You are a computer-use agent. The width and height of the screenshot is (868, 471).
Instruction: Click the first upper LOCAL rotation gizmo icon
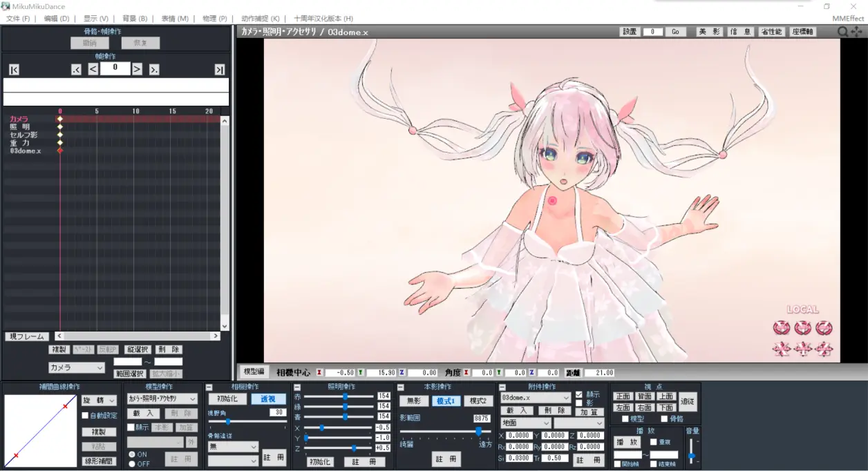(x=781, y=328)
